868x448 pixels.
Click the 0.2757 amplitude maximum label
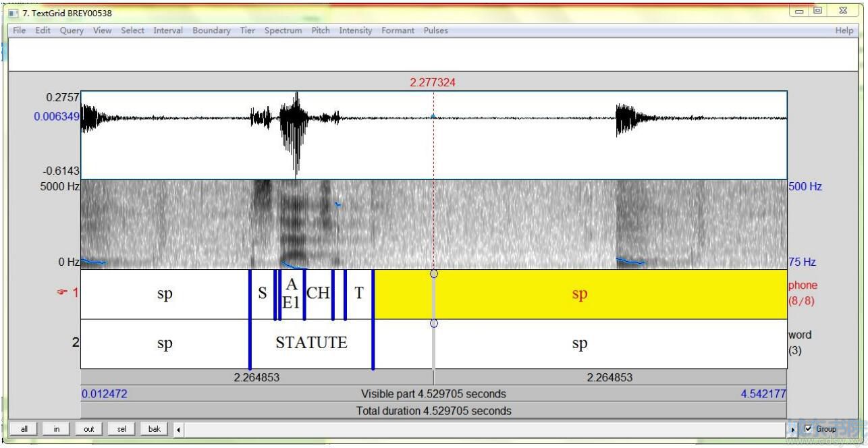(63, 98)
